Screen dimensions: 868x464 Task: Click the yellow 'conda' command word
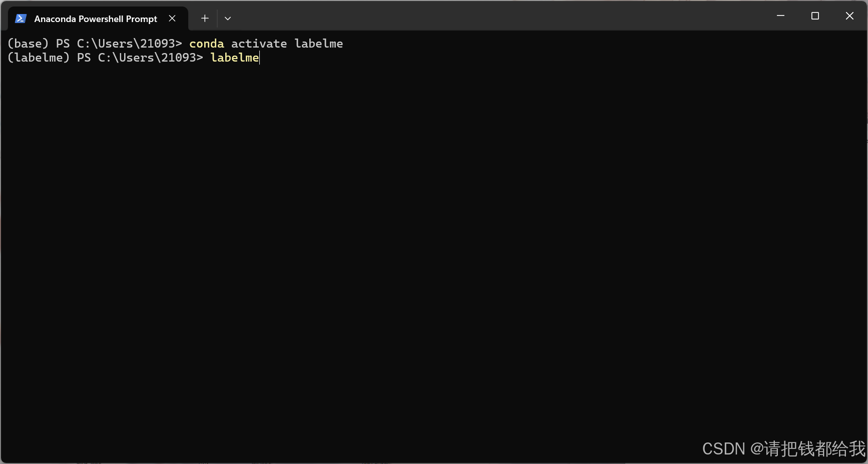207,44
